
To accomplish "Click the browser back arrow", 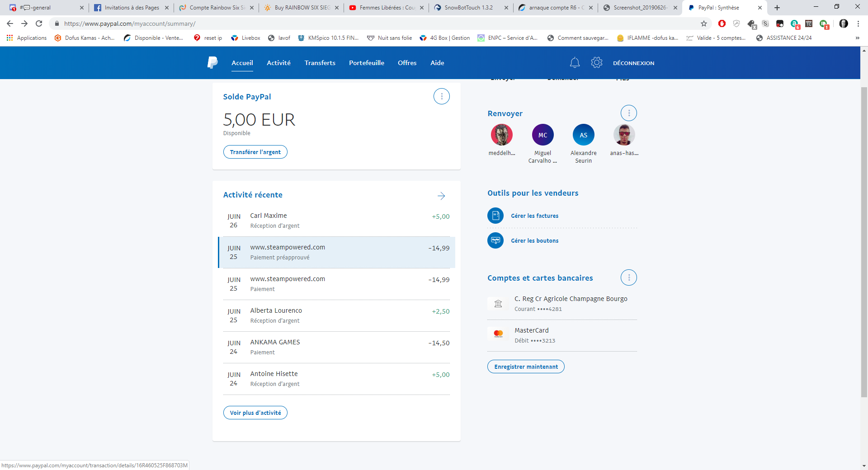I will coord(10,23).
